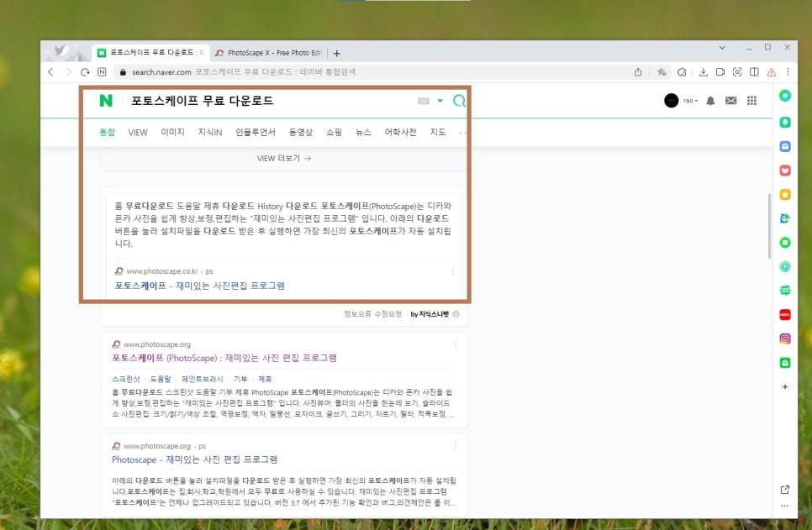This screenshot has width=812, height=530.
Task: Open the blue briefcase sidebar icon
Action: [x=785, y=146]
